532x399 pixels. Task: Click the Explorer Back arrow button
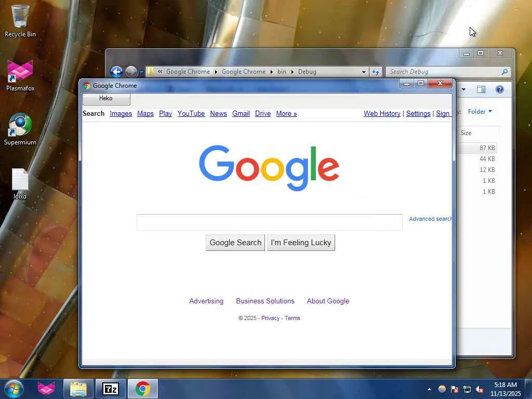[x=116, y=72]
